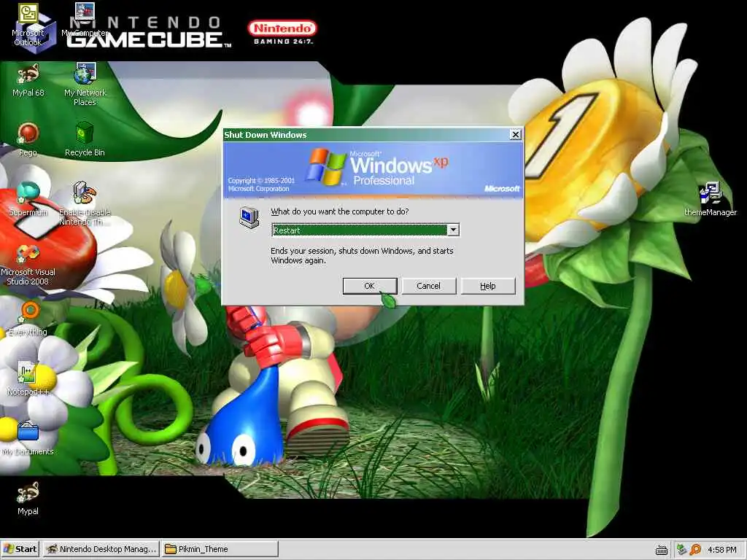The width and height of the screenshot is (747, 560).
Task: Switch to the Nintendo Desktop Manager taskbar button
Action: [101, 549]
